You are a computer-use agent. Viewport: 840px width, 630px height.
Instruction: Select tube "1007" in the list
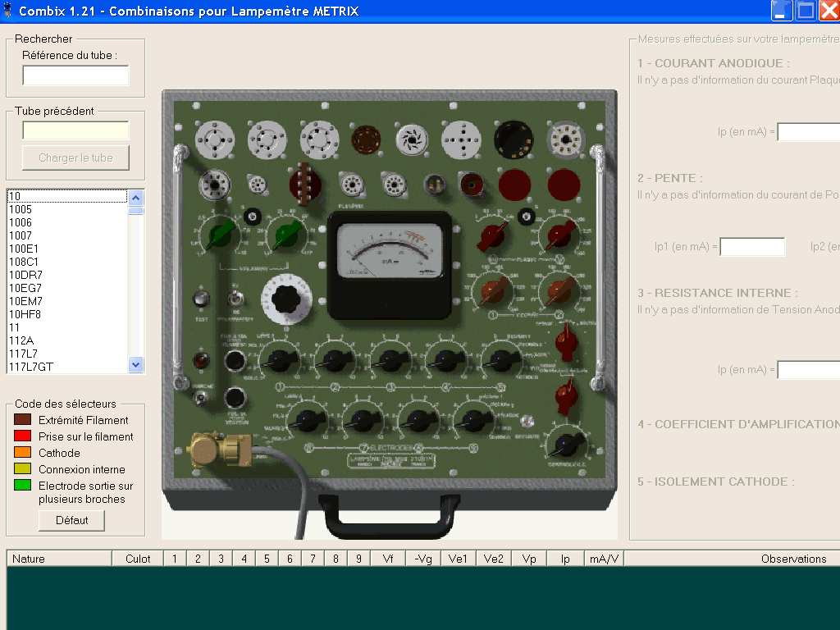[67, 235]
